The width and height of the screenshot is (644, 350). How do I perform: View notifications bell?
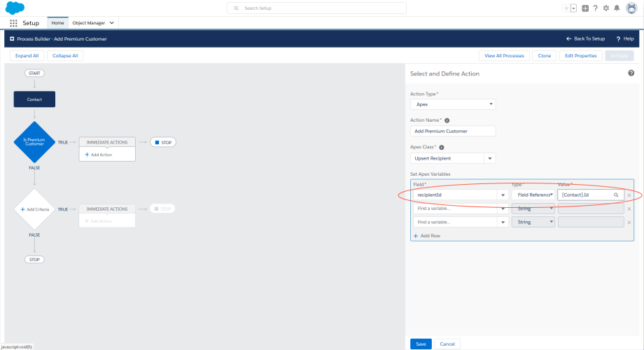click(x=617, y=8)
